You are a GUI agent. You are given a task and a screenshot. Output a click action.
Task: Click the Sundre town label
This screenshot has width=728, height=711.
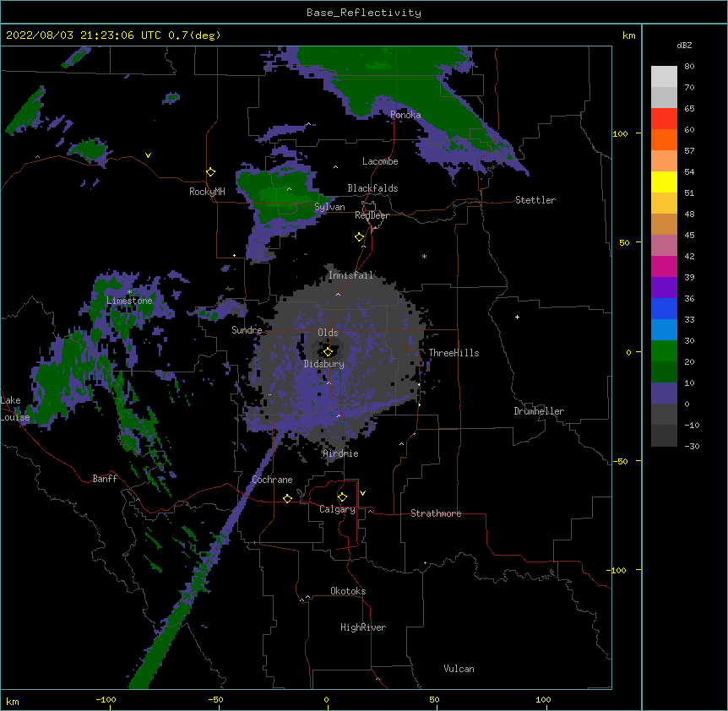247,330
